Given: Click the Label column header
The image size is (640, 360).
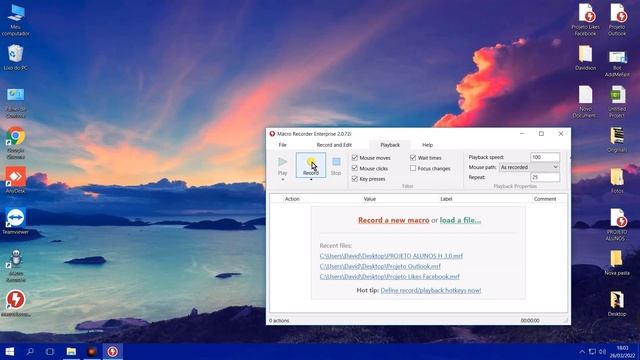Looking at the screenshot, I should [446, 199].
